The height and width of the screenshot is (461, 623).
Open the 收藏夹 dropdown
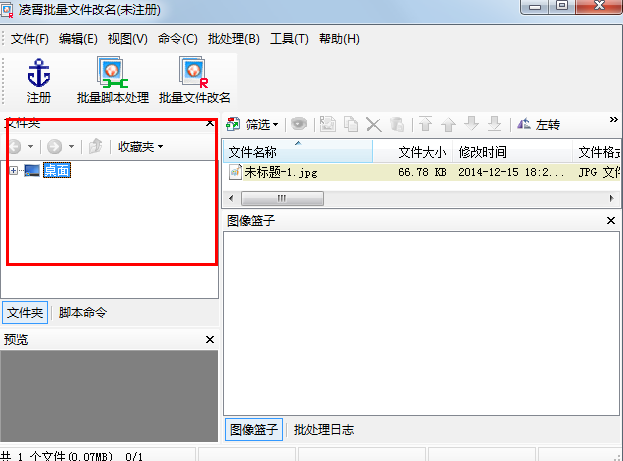point(141,147)
